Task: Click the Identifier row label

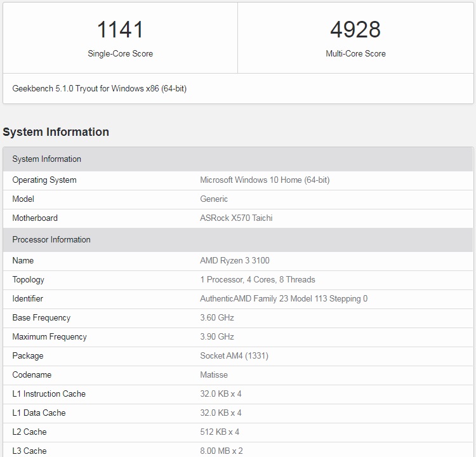Action: point(28,298)
